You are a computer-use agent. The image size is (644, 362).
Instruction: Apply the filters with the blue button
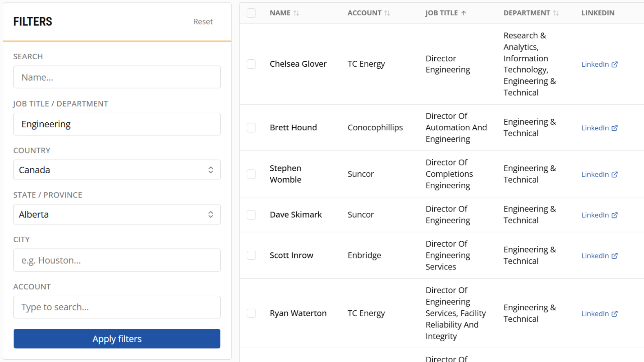117,339
